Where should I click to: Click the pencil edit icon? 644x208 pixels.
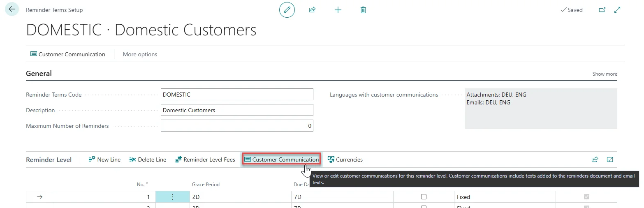tap(287, 10)
